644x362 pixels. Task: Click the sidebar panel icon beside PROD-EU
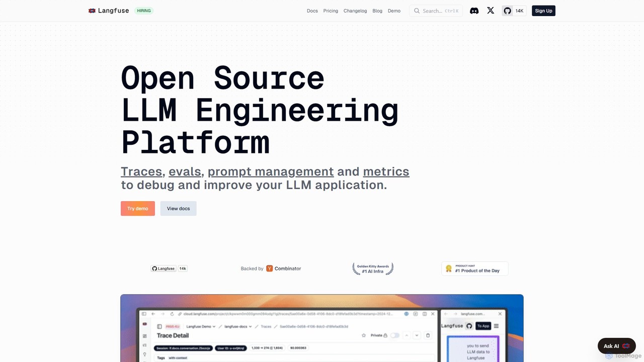point(159,326)
